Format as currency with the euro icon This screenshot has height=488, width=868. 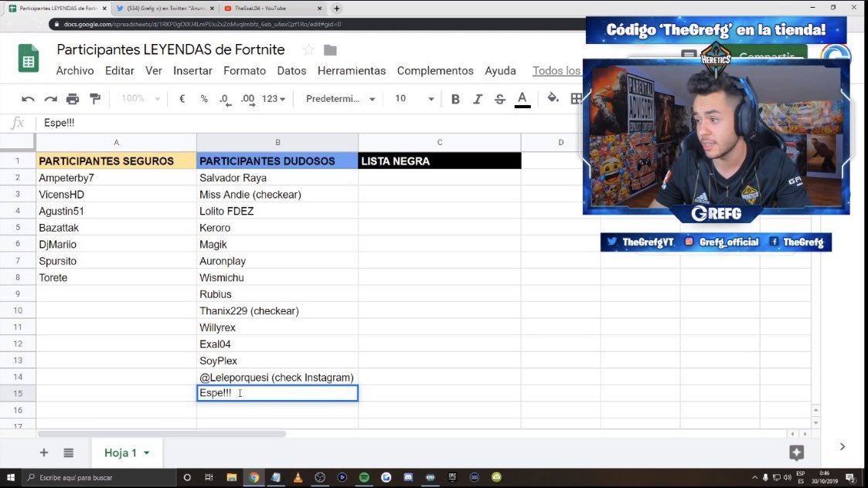click(182, 99)
